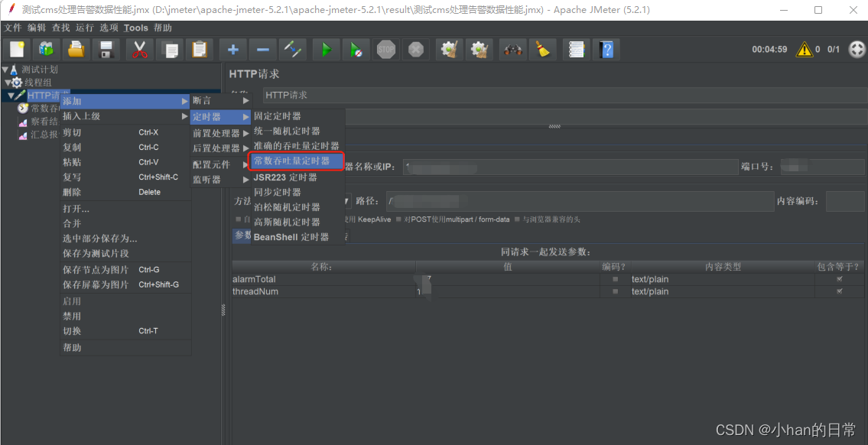Choose 高斯随机定时器 menu entry
The height and width of the screenshot is (445, 868).
(x=297, y=222)
